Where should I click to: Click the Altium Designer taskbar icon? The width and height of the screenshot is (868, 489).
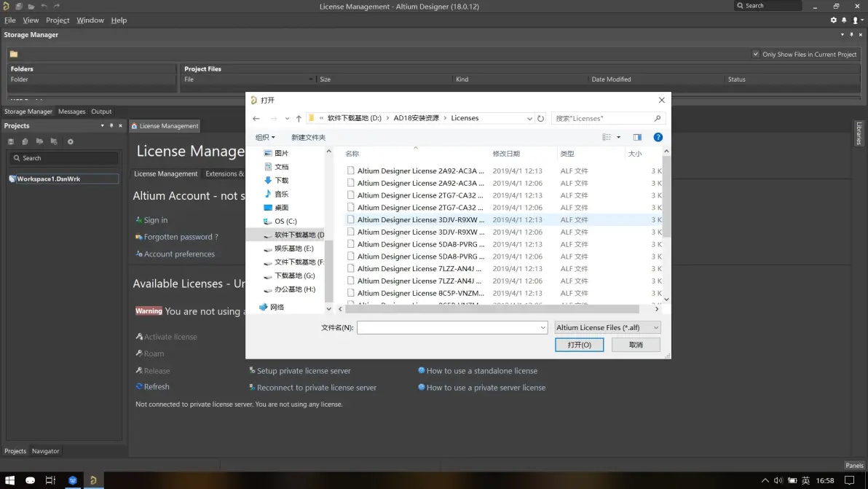93,480
